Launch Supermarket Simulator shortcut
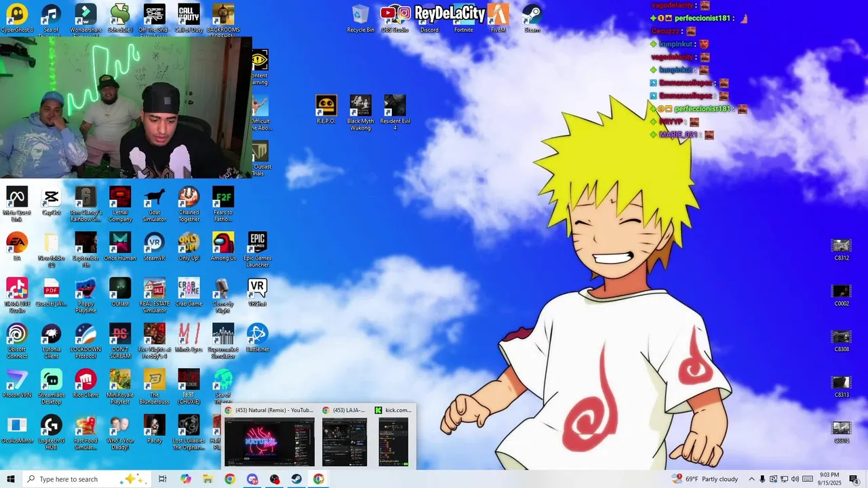Screen dimensions: 868x488 click(223, 342)
